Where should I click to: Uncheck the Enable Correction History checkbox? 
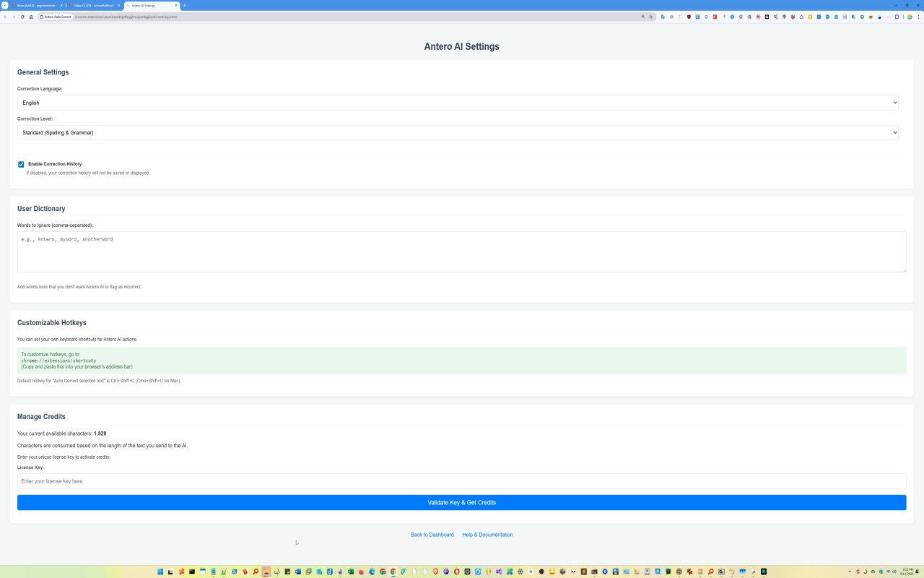click(21, 164)
